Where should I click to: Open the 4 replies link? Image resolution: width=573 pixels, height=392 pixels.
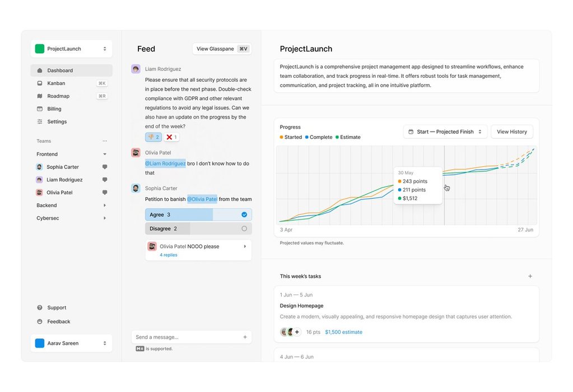tap(169, 255)
